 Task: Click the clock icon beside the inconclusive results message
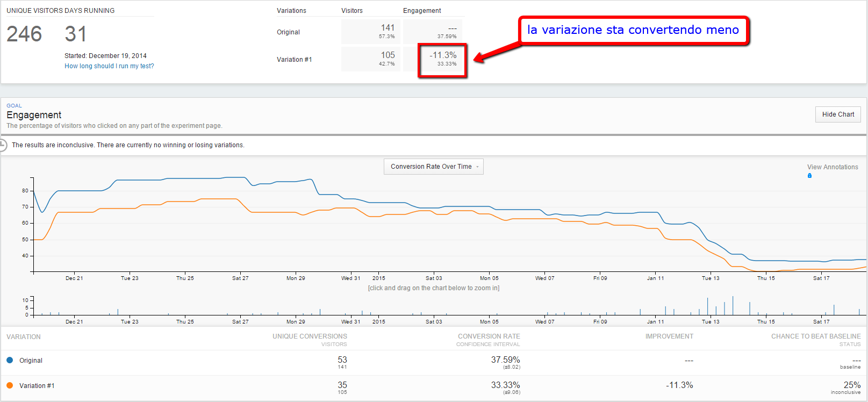3,145
